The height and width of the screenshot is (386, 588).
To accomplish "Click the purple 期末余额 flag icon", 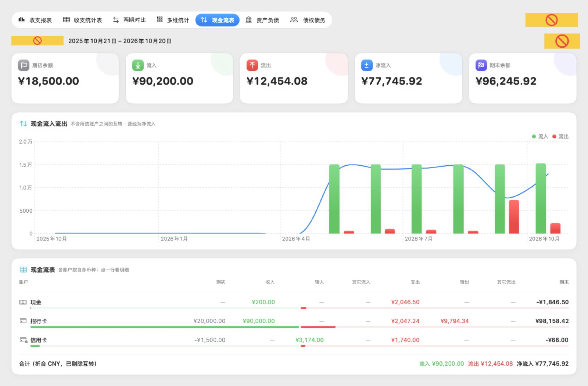I will pos(481,65).
